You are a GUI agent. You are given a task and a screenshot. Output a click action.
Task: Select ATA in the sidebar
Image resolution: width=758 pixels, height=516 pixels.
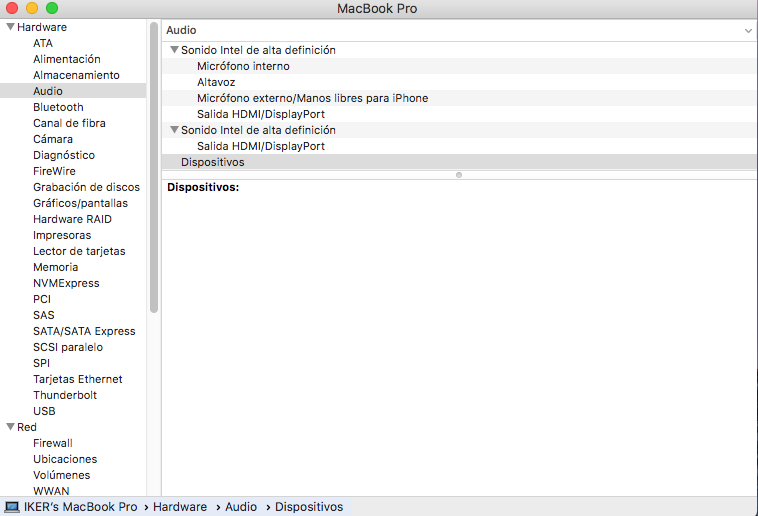[x=43, y=43]
